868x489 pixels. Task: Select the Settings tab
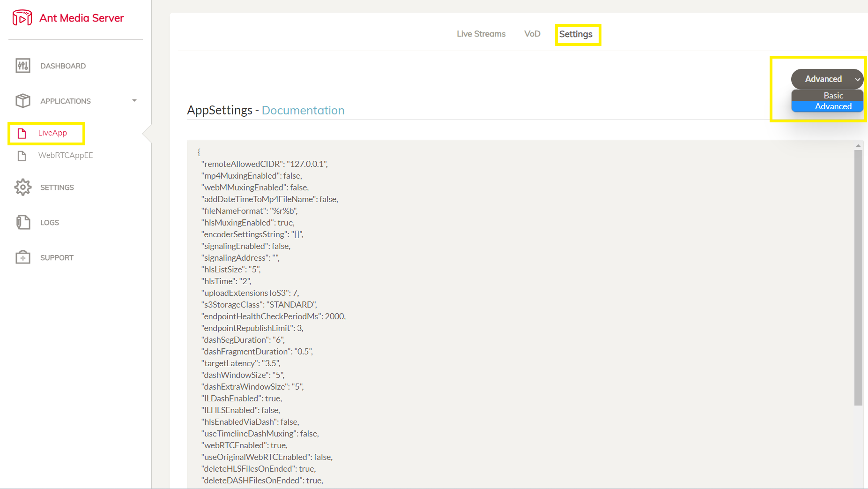(x=576, y=34)
